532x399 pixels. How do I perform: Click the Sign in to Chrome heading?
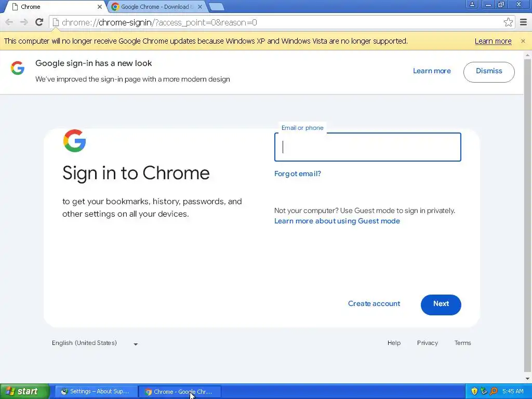pyautogui.click(x=136, y=174)
